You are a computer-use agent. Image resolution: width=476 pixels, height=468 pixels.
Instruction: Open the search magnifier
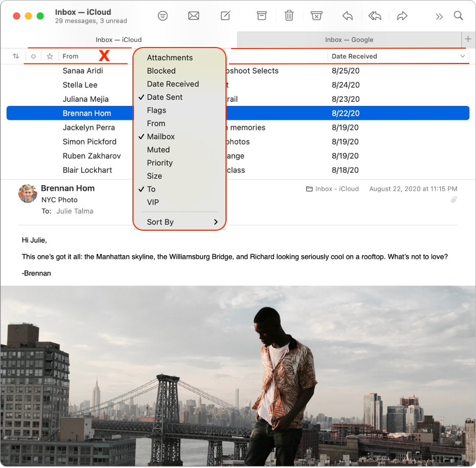[x=458, y=15]
